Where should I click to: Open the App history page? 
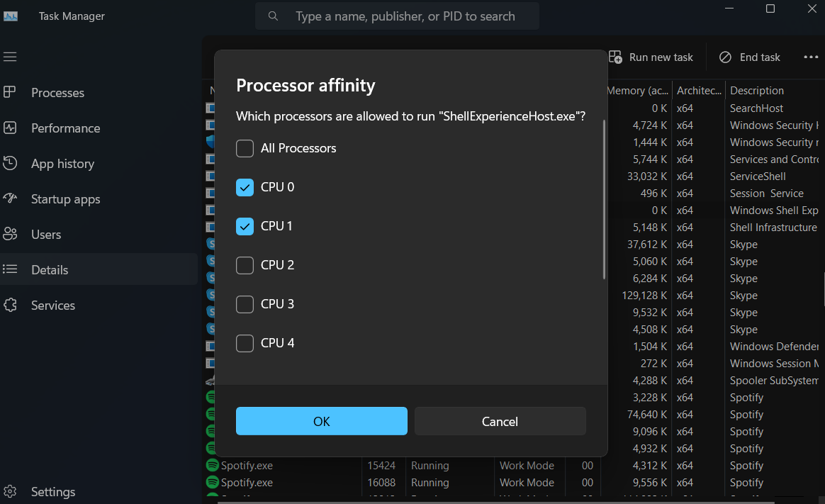(x=99, y=164)
